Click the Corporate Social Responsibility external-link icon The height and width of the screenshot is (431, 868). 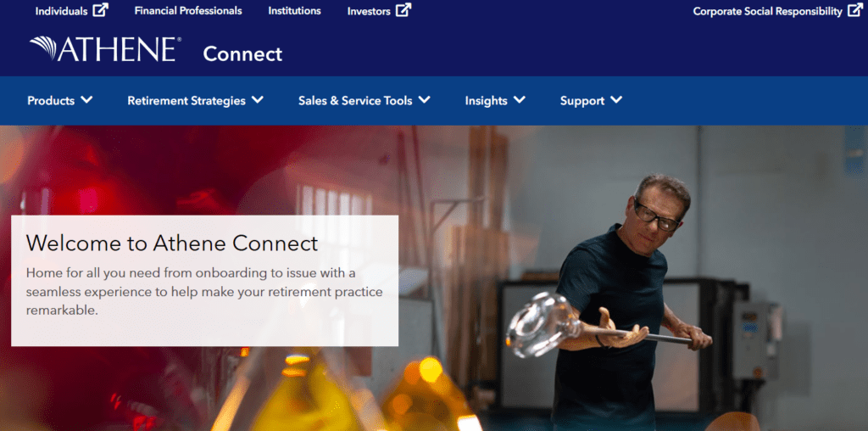(x=855, y=10)
